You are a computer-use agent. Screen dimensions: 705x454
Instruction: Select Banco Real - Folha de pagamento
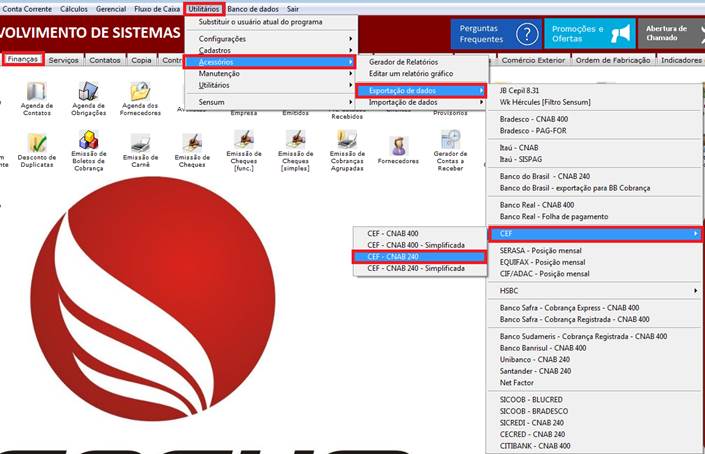595,217
